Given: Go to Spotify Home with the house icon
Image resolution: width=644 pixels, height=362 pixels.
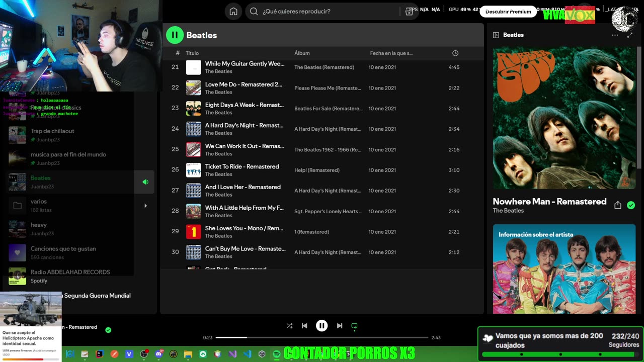Looking at the screenshot, I should 233,12.
